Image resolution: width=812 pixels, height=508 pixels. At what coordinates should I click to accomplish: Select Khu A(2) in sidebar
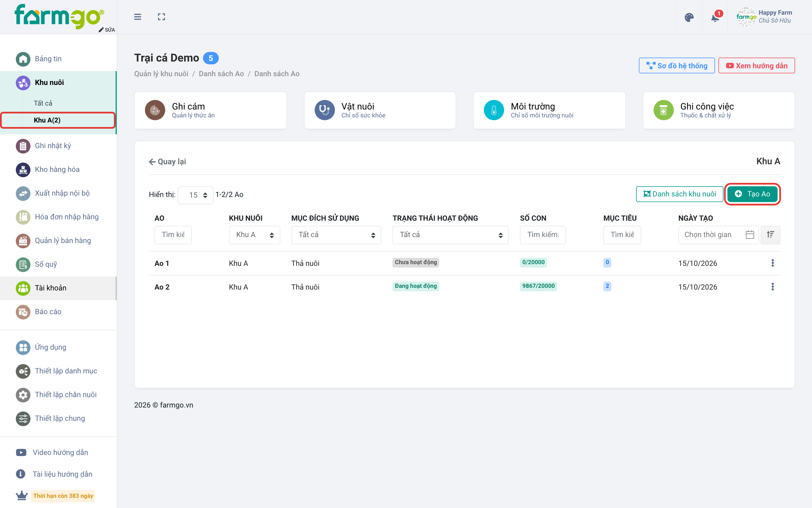pos(58,120)
